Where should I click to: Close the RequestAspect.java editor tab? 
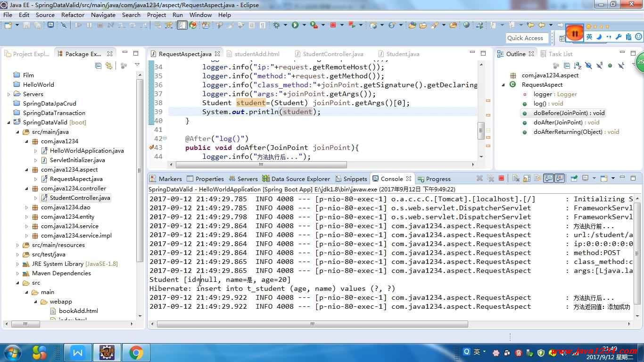click(x=217, y=54)
